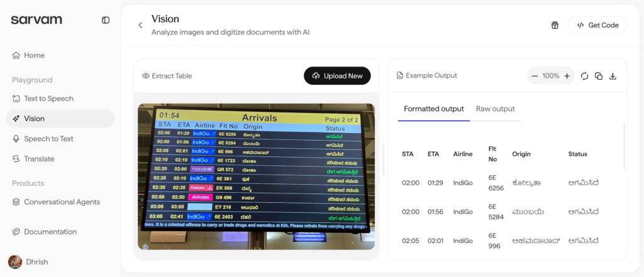This screenshot has height=277, width=644.
Task: Zoom out with the minus icon
Action: (x=535, y=76)
